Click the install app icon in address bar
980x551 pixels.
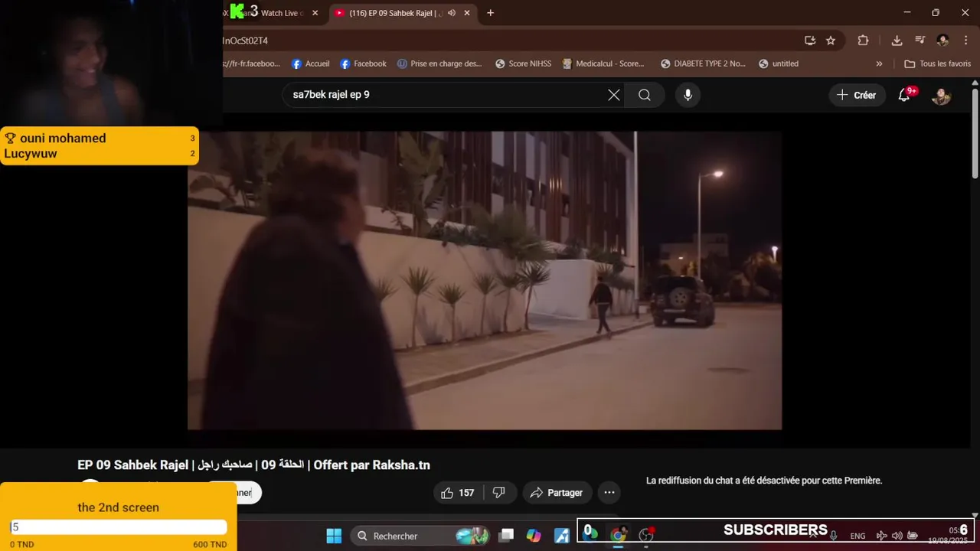click(810, 41)
